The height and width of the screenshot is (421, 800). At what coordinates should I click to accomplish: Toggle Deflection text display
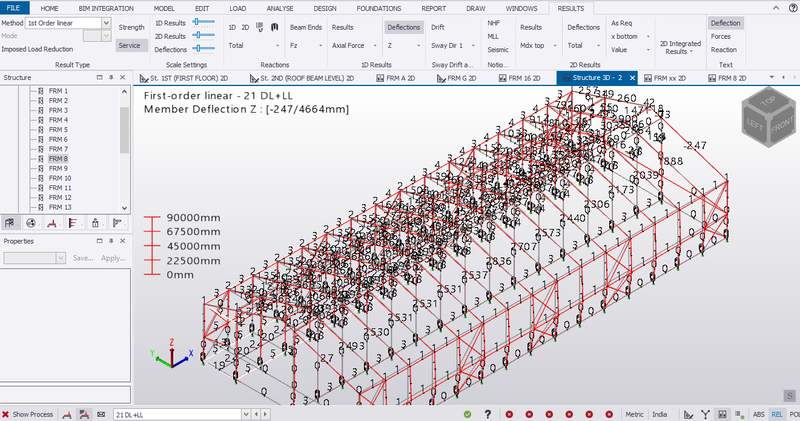click(x=725, y=23)
